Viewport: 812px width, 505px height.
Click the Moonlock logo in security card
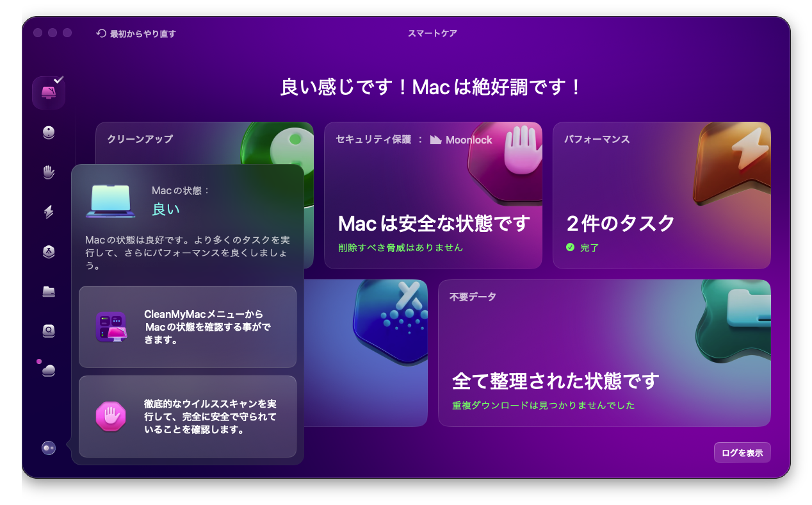pyautogui.click(x=461, y=140)
